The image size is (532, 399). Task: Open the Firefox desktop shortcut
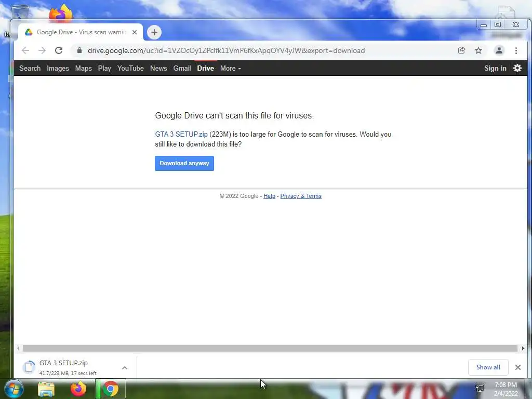(61, 12)
